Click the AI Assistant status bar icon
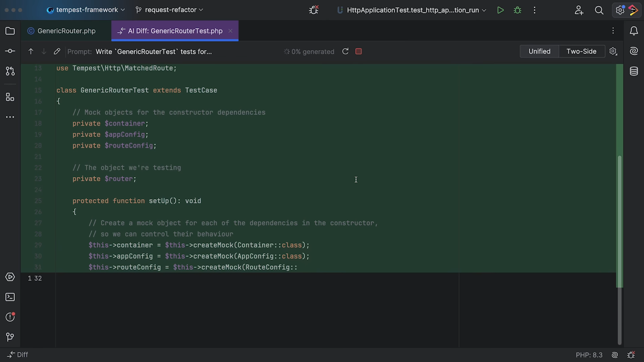Image resolution: width=644 pixels, height=362 pixels. pos(615,355)
